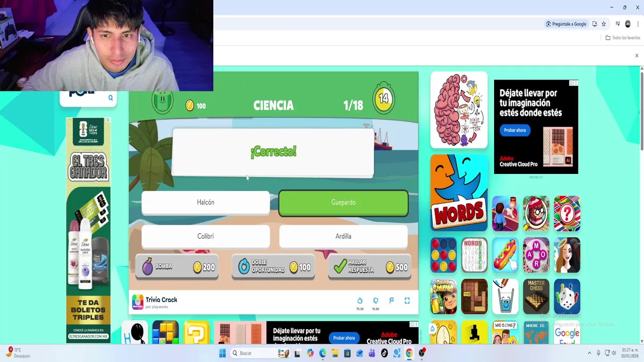This screenshot has width=644, height=362.
Task: Open the AMOR word puzzle game
Action: pyautogui.click(x=536, y=255)
